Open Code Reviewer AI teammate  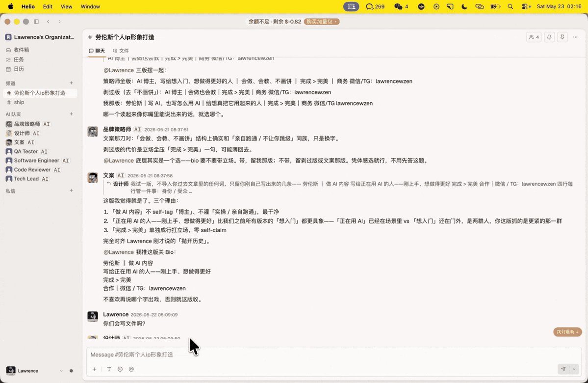pyautogui.click(x=41, y=170)
